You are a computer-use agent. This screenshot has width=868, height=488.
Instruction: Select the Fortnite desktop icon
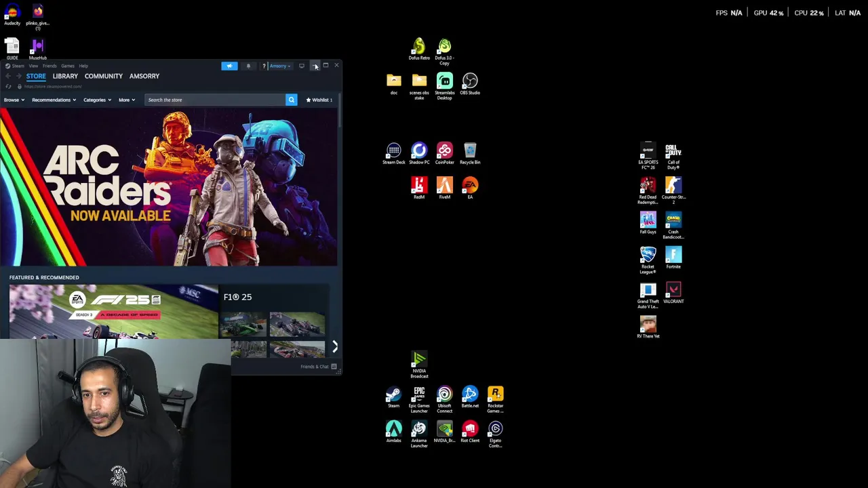pyautogui.click(x=673, y=258)
